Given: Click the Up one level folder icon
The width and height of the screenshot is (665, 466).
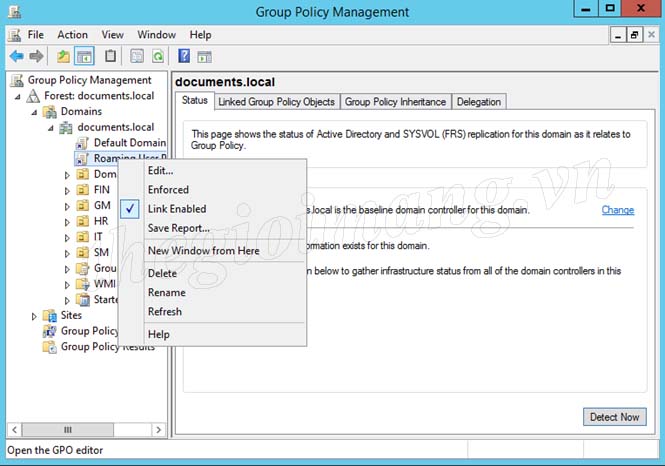Looking at the screenshot, I should [x=63, y=56].
